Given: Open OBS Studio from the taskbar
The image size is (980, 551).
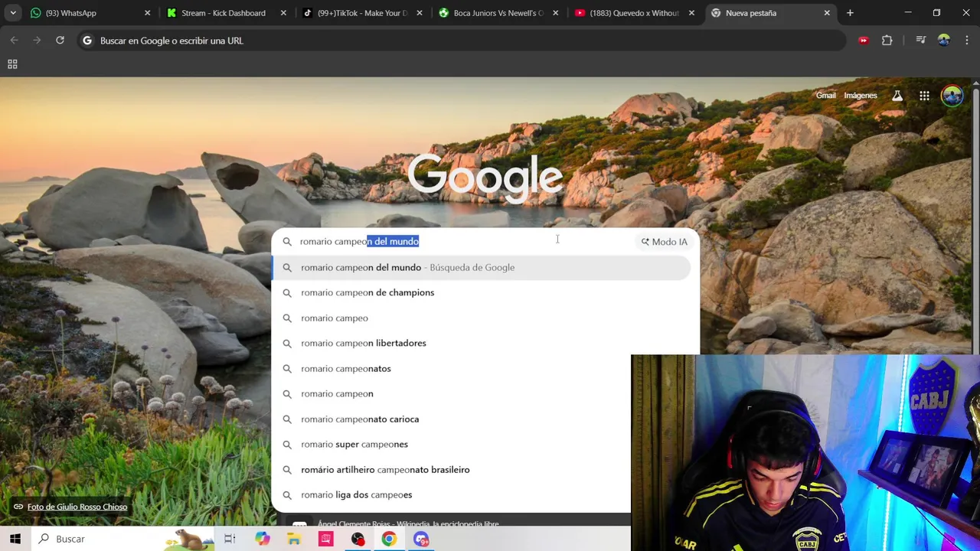Looking at the screenshot, I should [x=358, y=539].
